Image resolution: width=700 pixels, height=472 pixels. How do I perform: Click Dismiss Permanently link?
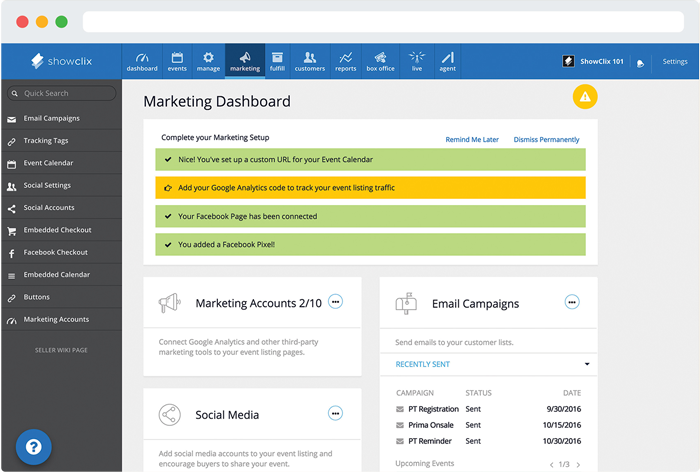(546, 140)
